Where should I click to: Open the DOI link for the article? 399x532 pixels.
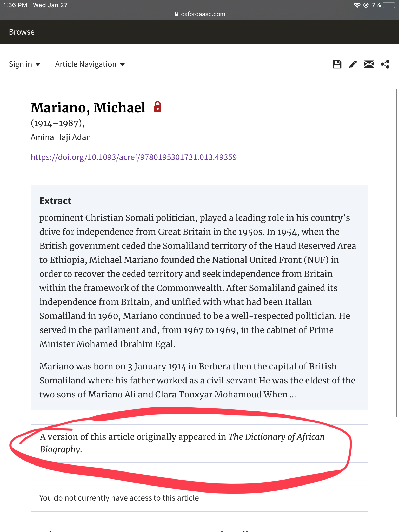pos(134,157)
